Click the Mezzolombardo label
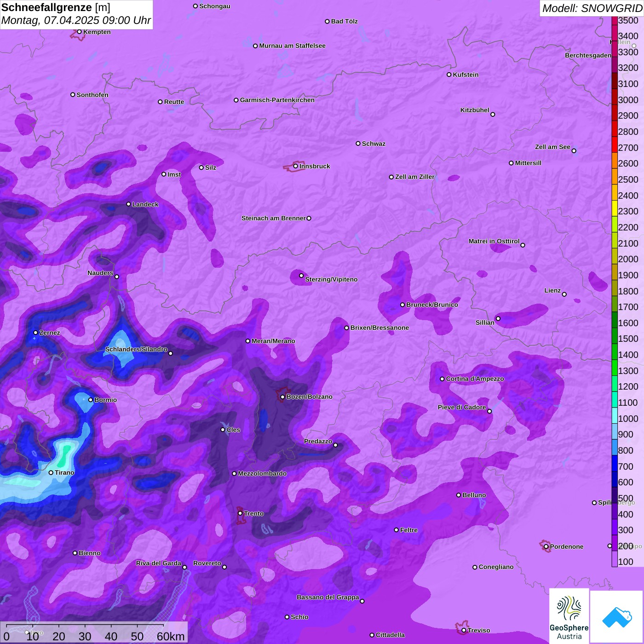Screen dimensions: 644x644 point(262,473)
